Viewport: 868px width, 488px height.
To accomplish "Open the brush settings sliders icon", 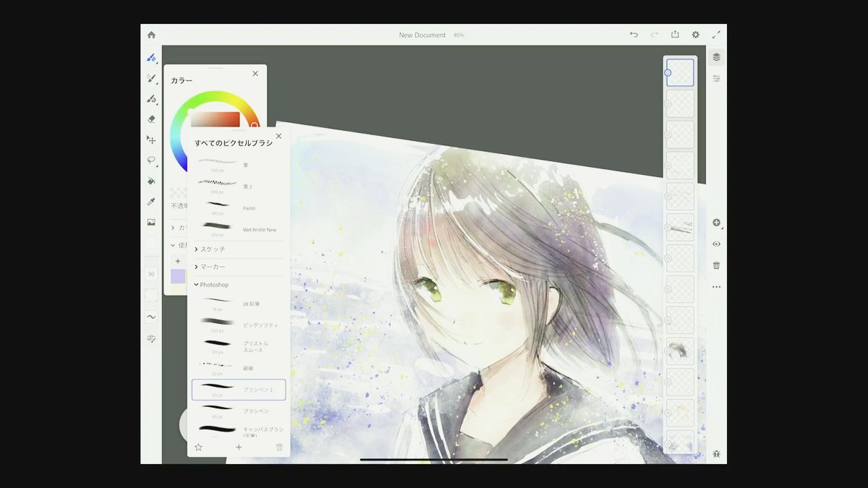I will [151, 338].
